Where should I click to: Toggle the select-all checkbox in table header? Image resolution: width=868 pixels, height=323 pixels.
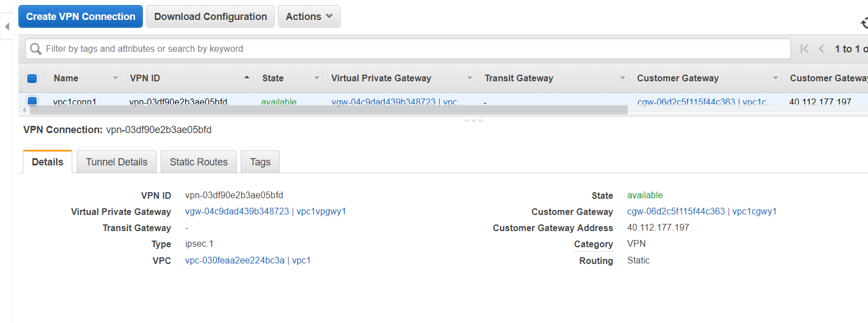(x=32, y=79)
